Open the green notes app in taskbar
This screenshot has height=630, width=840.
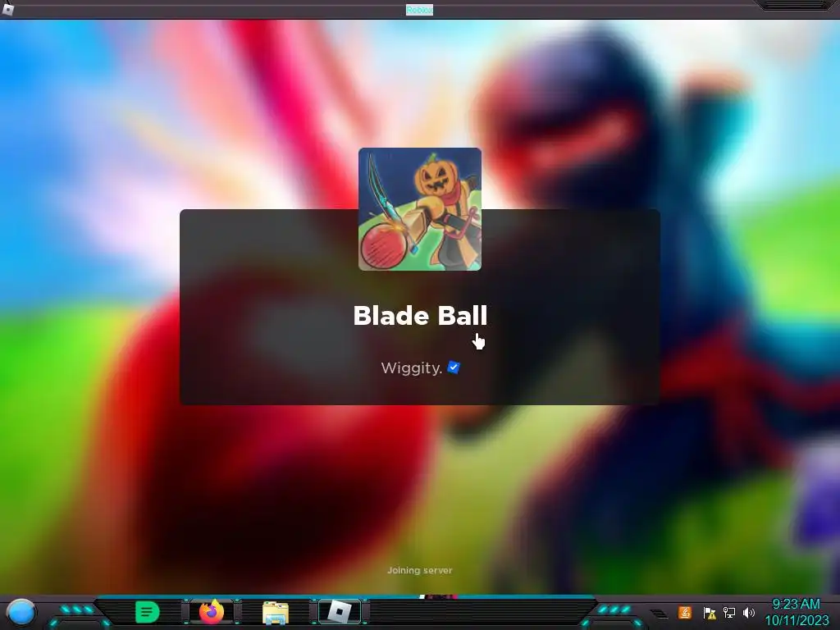coord(147,612)
